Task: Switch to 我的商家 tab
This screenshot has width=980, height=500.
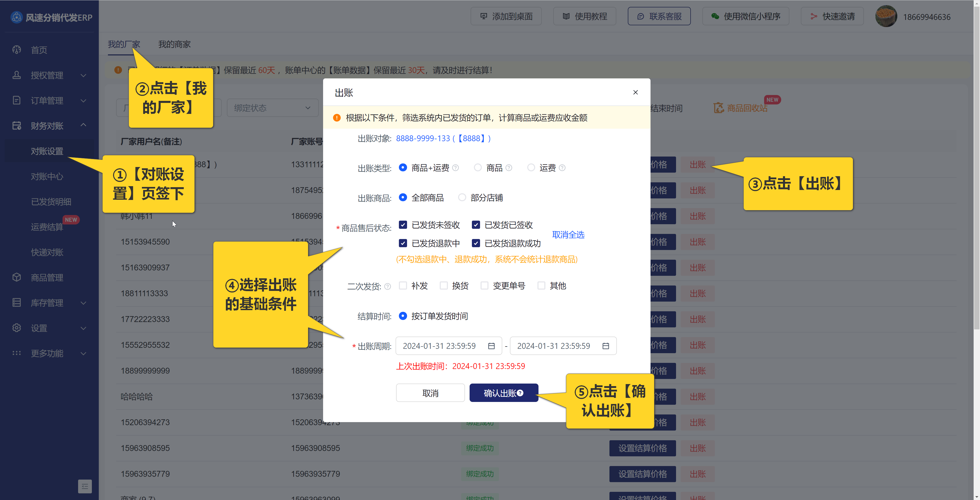Action: [x=174, y=44]
